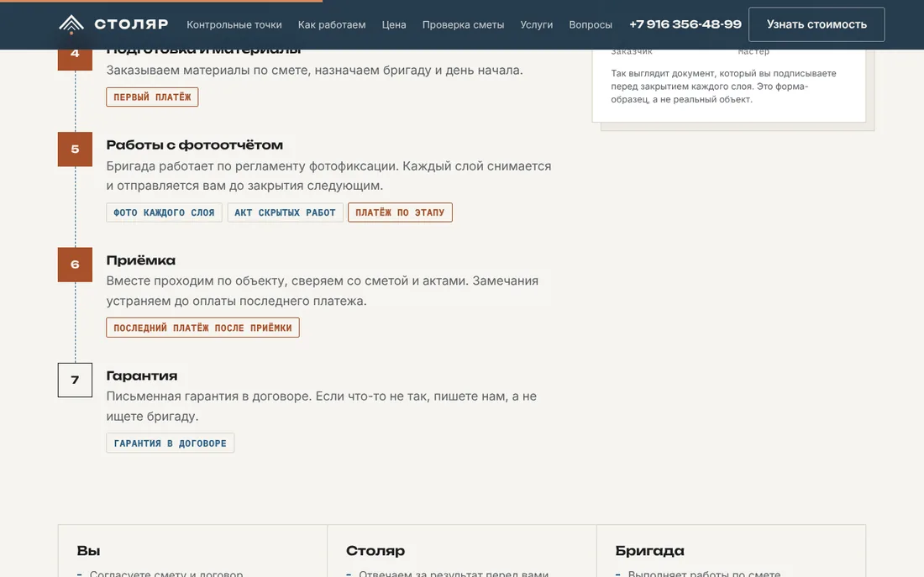
Task: Go to the Как работаем section
Action: 332,24
